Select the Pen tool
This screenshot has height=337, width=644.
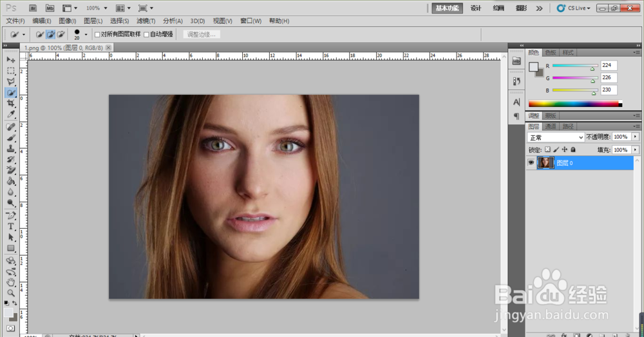(11, 215)
